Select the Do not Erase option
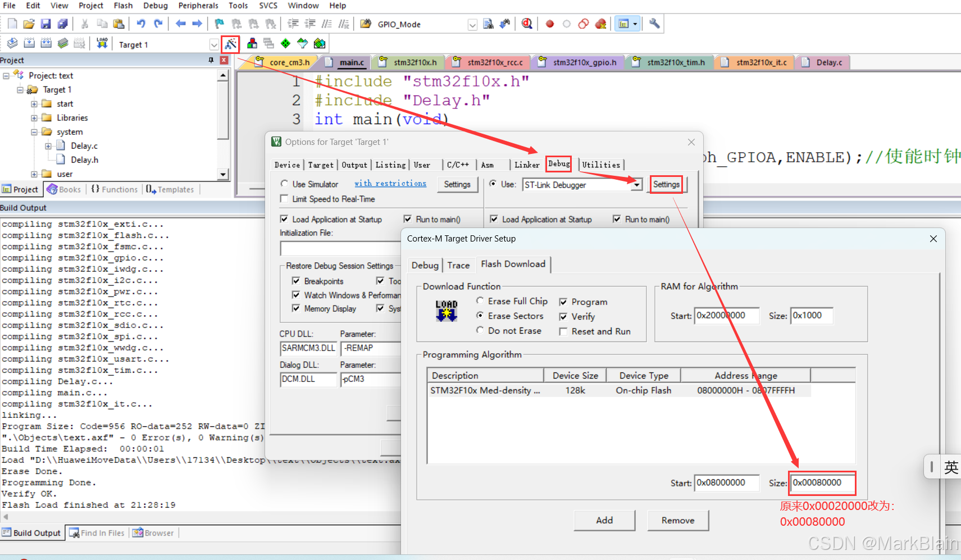961x560 pixels. 480,330
